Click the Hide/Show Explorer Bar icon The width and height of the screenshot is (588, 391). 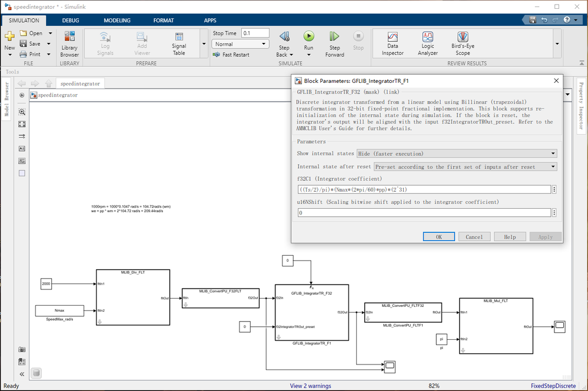[x=22, y=95]
